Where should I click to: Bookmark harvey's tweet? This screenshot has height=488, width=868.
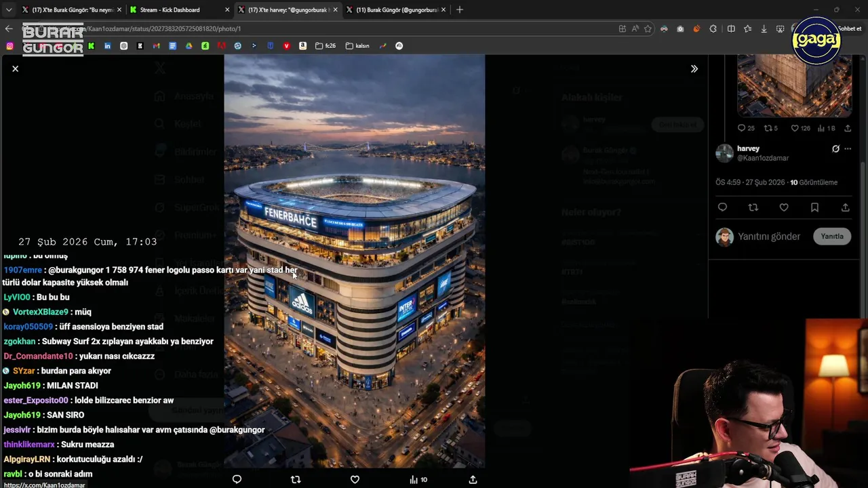pyautogui.click(x=814, y=207)
